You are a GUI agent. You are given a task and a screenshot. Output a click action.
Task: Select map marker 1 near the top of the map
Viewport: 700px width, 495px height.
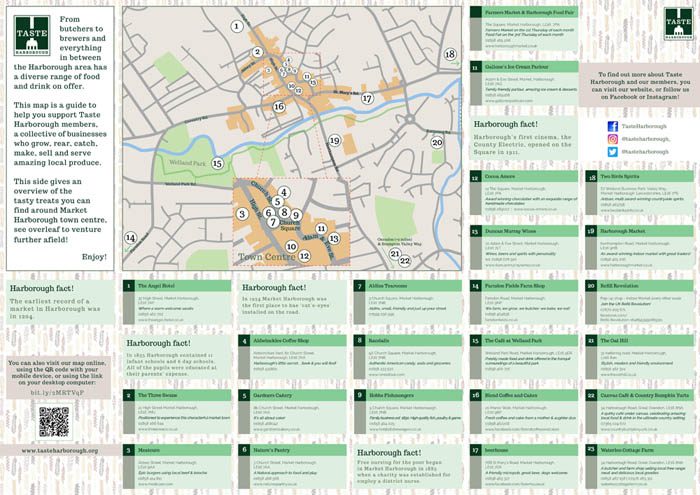point(237,26)
